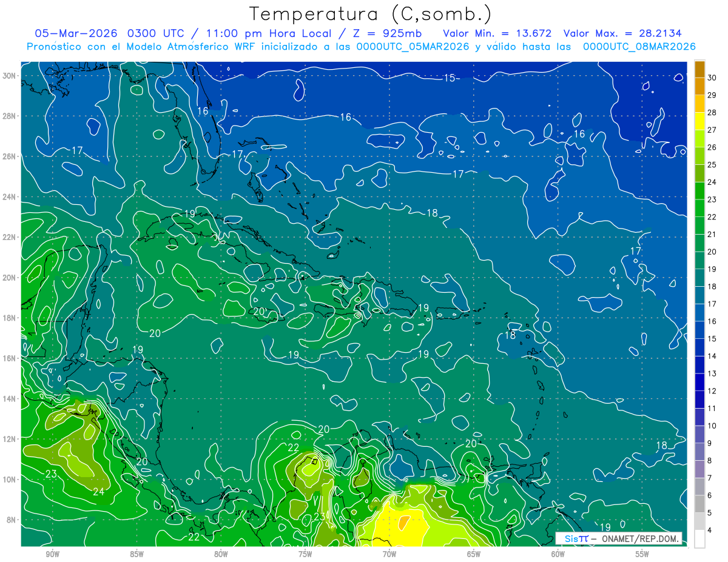
Task: Click the "0000UTC_08MAR2026" valid-until text
Action: pos(639,47)
